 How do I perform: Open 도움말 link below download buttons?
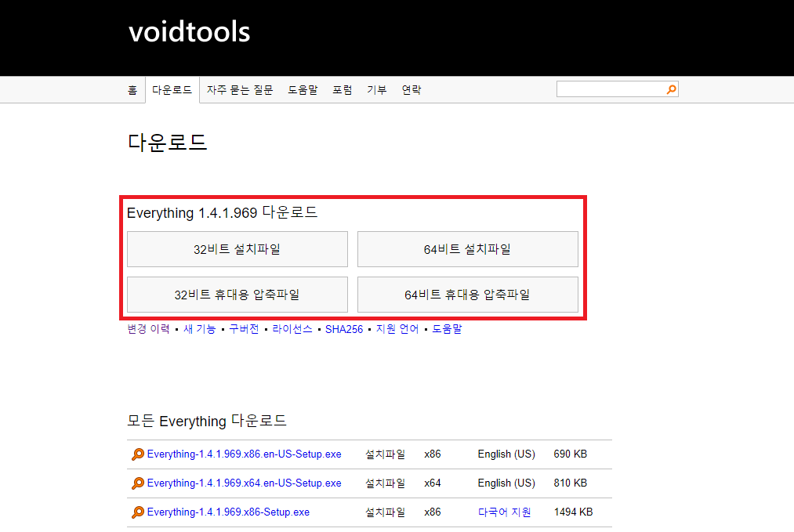point(447,329)
